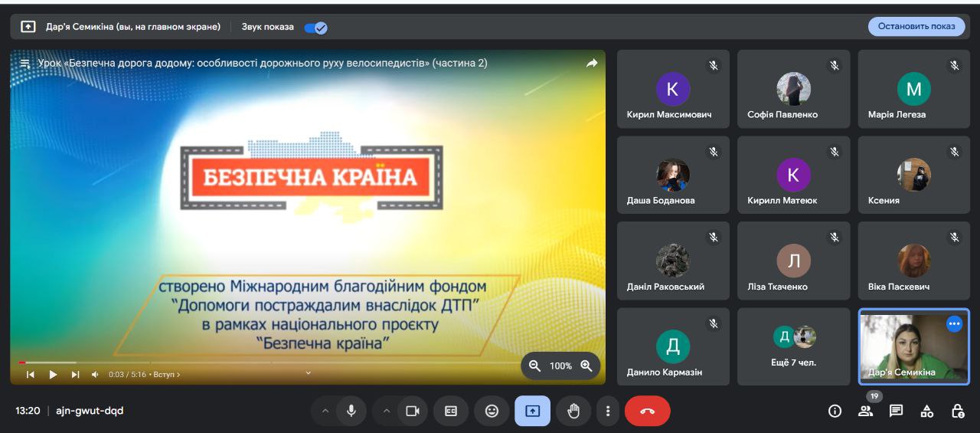Click the present screen icon
980x433 pixels.
(532, 412)
